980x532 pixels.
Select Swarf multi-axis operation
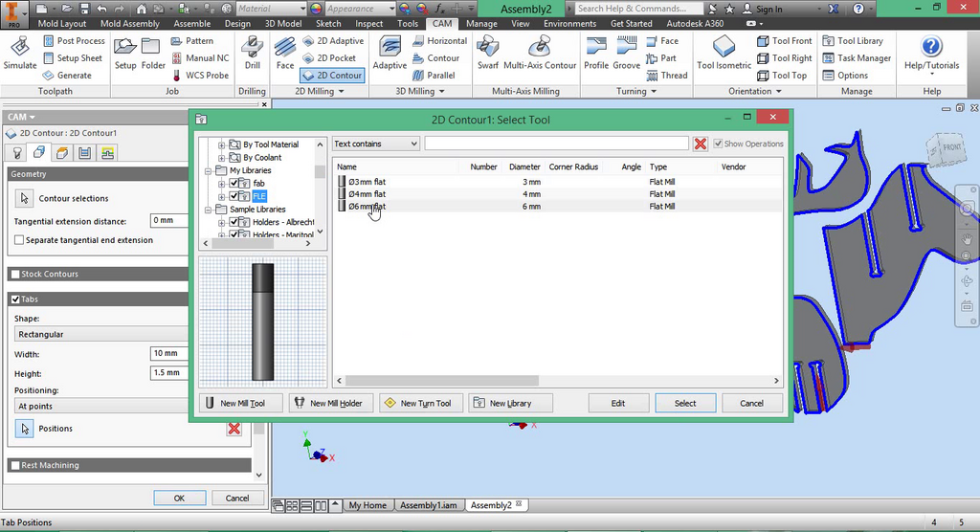(487, 54)
